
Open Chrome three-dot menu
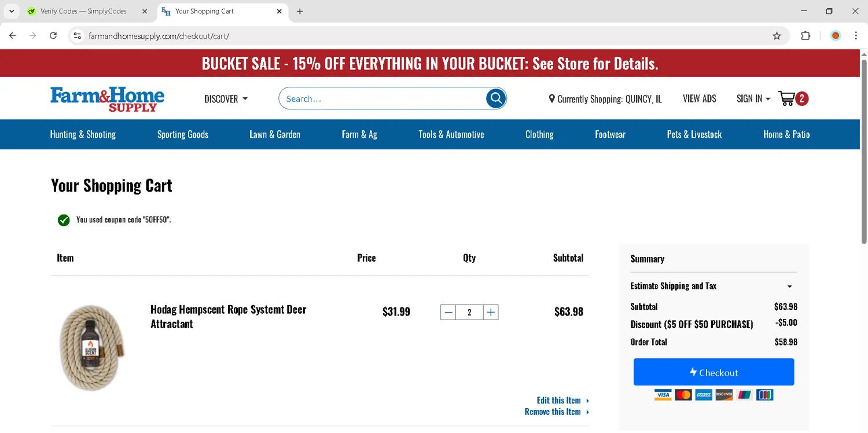[856, 36]
